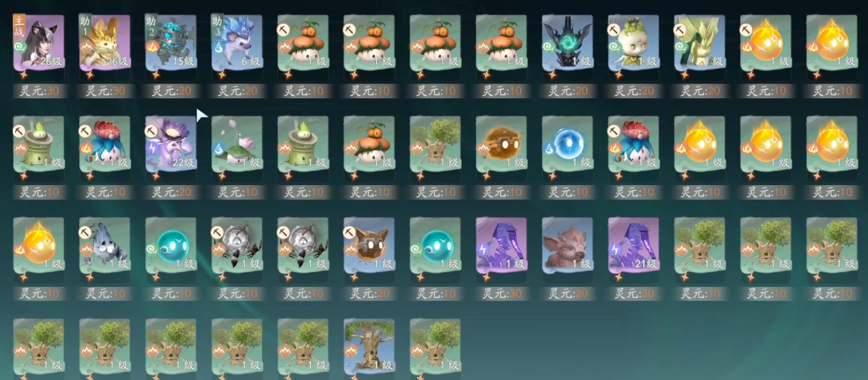
Task: Click 灵元:20 label under the level 15 mech
Action: coord(171,91)
